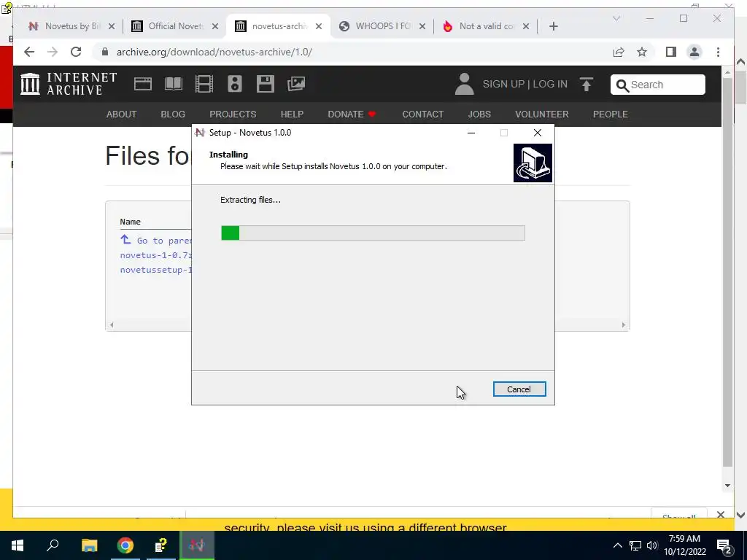747x560 pixels.
Task: Click the upload arrow icon
Action: [587, 85]
